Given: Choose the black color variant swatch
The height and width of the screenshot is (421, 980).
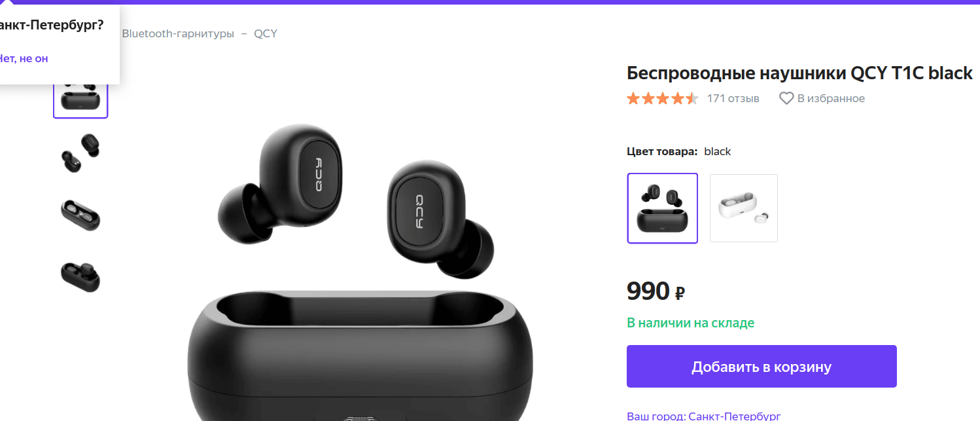Looking at the screenshot, I should pyautogui.click(x=663, y=208).
